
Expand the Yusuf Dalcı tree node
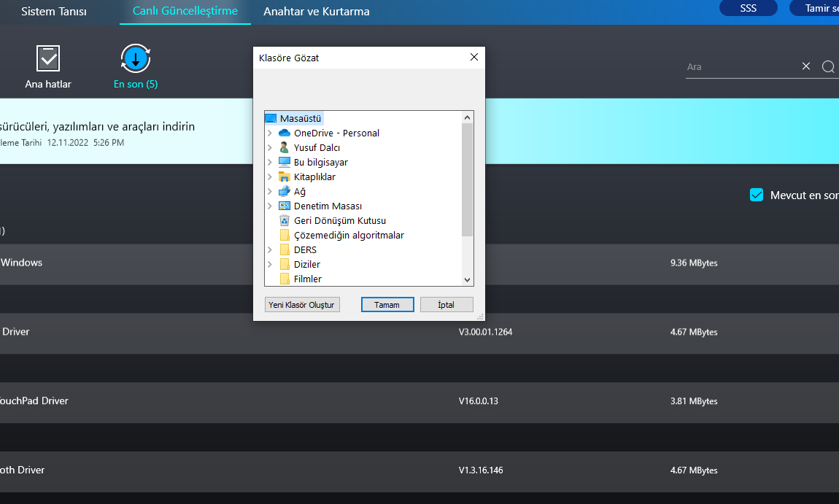coord(270,147)
